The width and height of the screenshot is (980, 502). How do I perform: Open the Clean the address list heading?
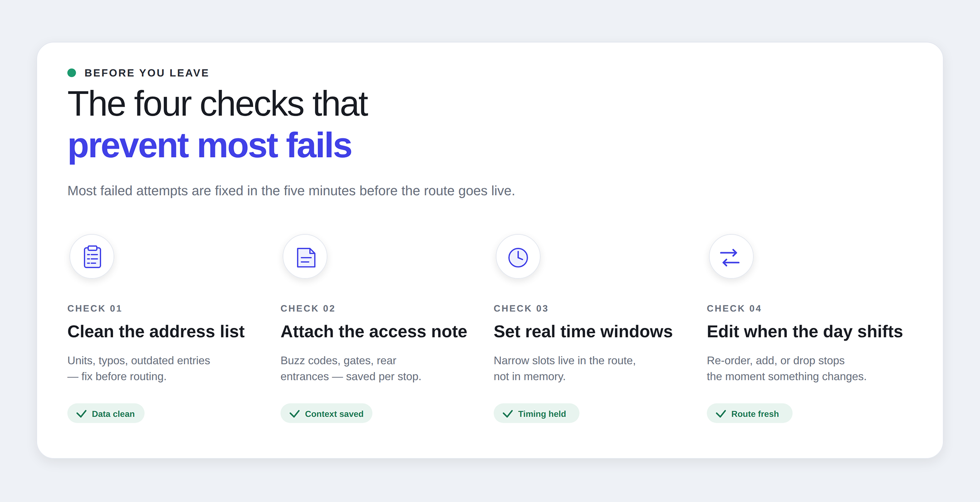[156, 331]
